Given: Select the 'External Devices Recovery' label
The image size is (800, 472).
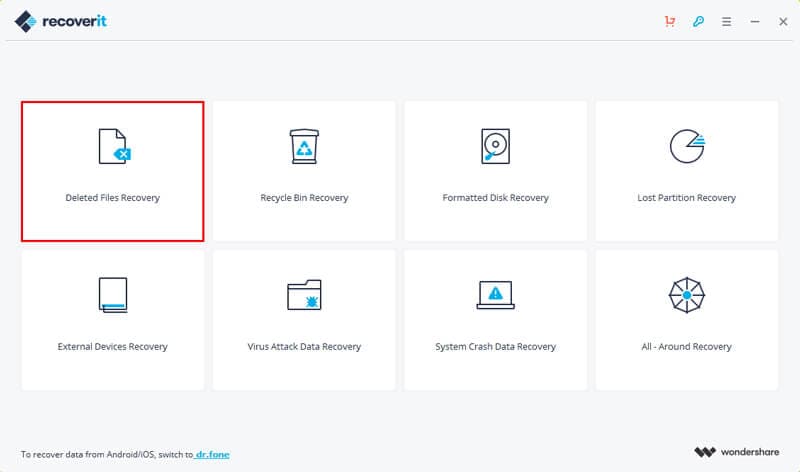Looking at the screenshot, I should pyautogui.click(x=113, y=346).
